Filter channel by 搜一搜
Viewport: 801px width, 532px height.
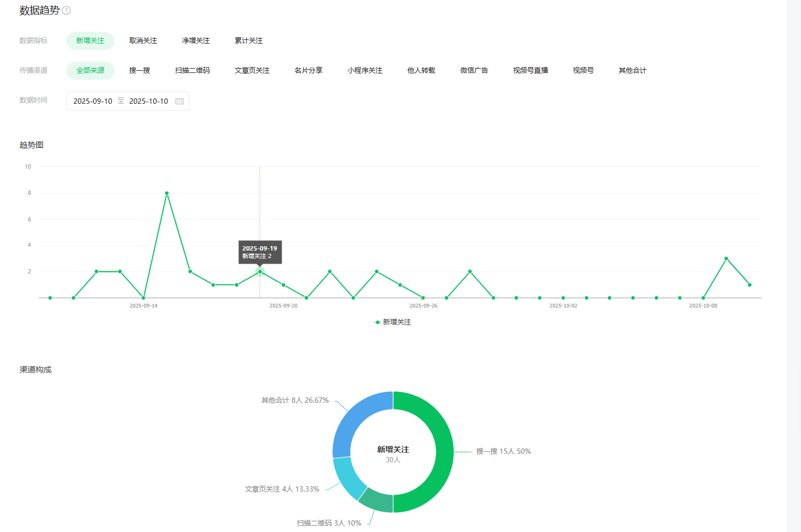139,71
